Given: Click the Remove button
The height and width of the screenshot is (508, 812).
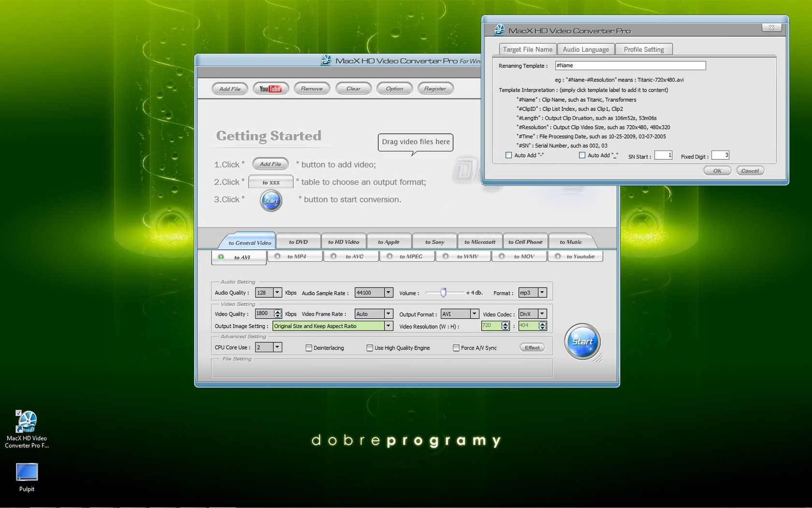Looking at the screenshot, I should click(x=312, y=89).
